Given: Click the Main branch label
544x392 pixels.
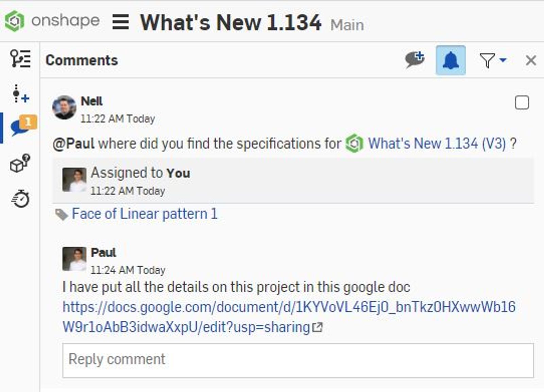Looking at the screenshot, I should click(x=347, y=25).
